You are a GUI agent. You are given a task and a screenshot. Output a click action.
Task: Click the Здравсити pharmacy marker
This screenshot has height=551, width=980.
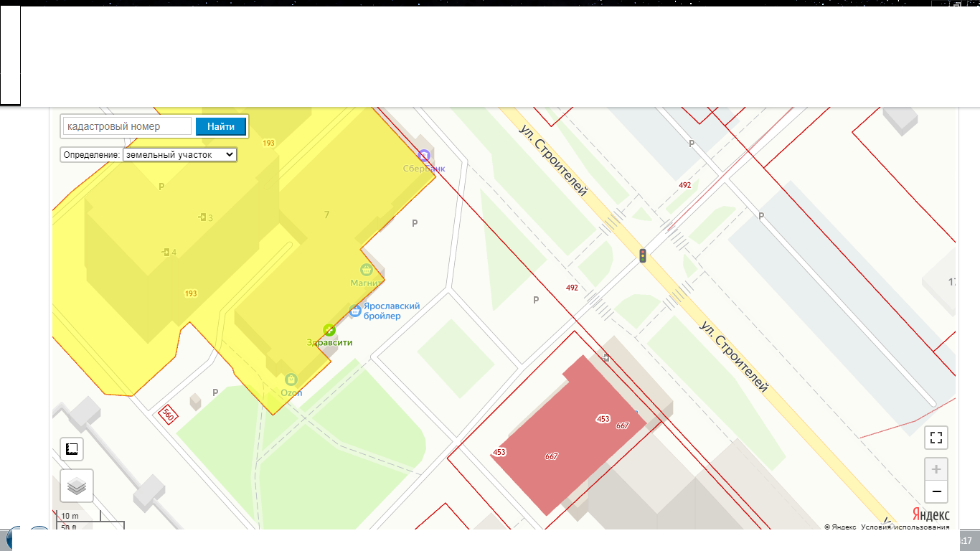[x=329, y=329]
